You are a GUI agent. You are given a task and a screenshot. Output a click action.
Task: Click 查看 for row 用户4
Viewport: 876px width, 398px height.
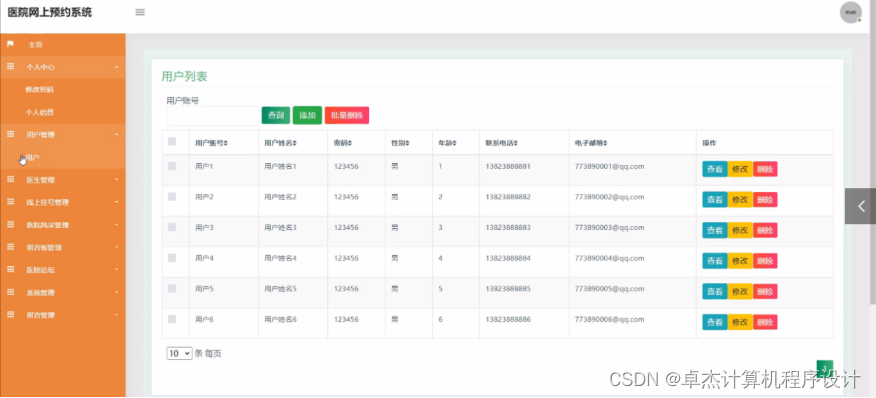point(715,260)
